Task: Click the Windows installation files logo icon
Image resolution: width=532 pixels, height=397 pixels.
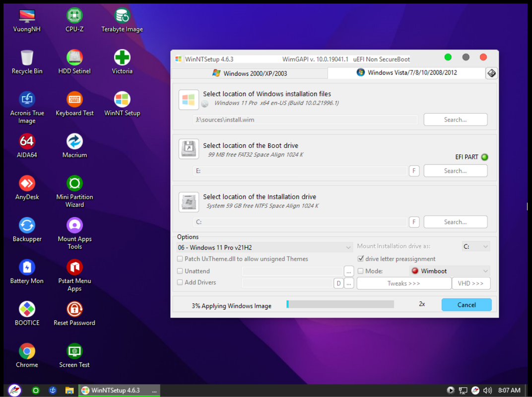Action: [189, 99]
